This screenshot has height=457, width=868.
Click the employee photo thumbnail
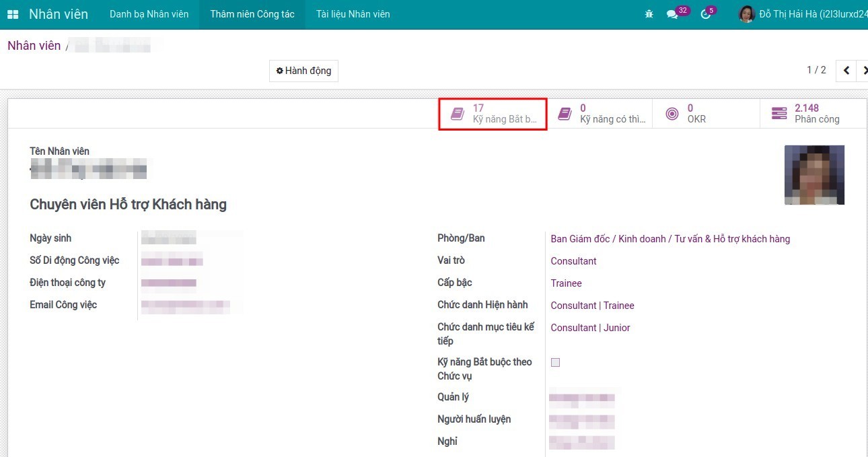pos(814,175)
